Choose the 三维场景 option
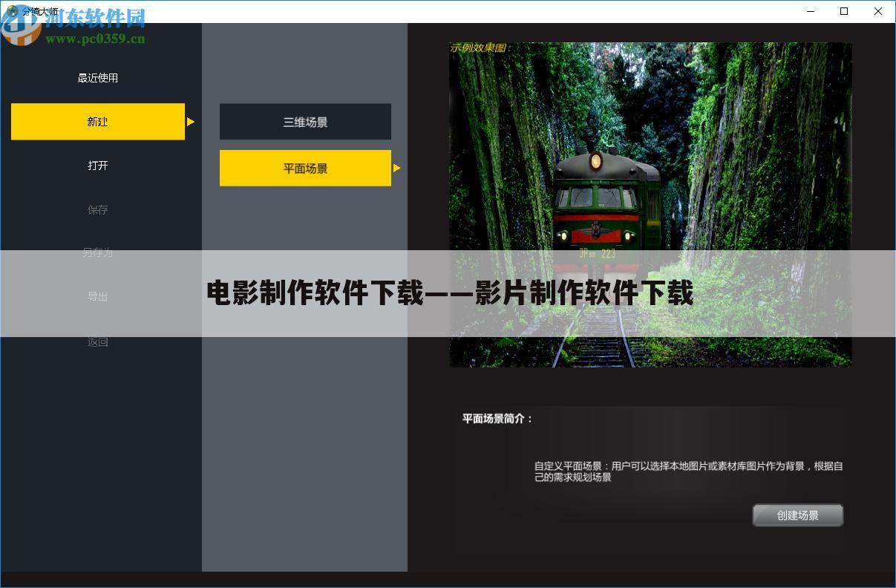Screen dimensions: 896x588 coord(305,122)
